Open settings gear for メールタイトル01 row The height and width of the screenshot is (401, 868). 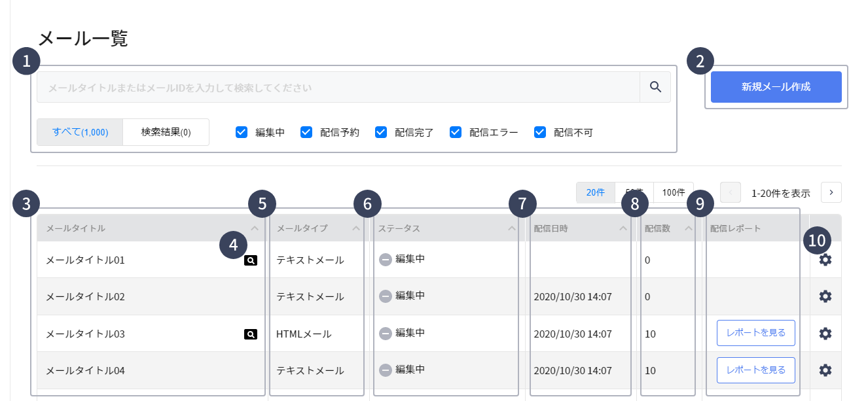click(x=825, y=260)
